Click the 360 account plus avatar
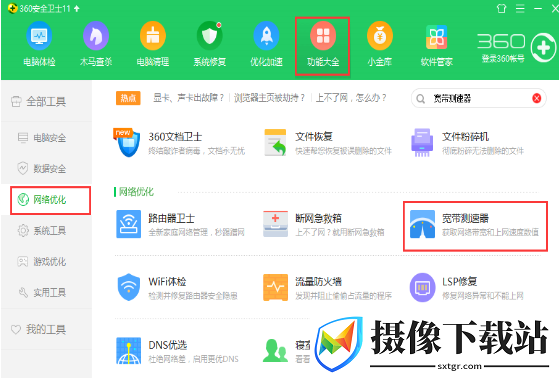 point(543,48)
